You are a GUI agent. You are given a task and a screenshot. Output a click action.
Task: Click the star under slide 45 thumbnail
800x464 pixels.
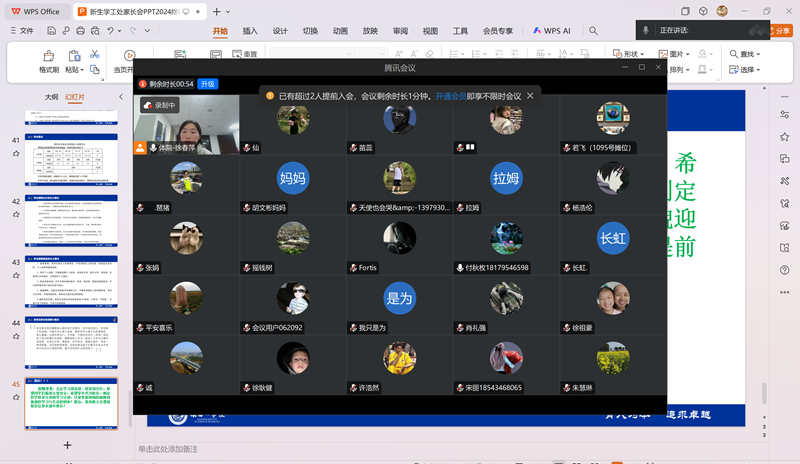(16, 397)
